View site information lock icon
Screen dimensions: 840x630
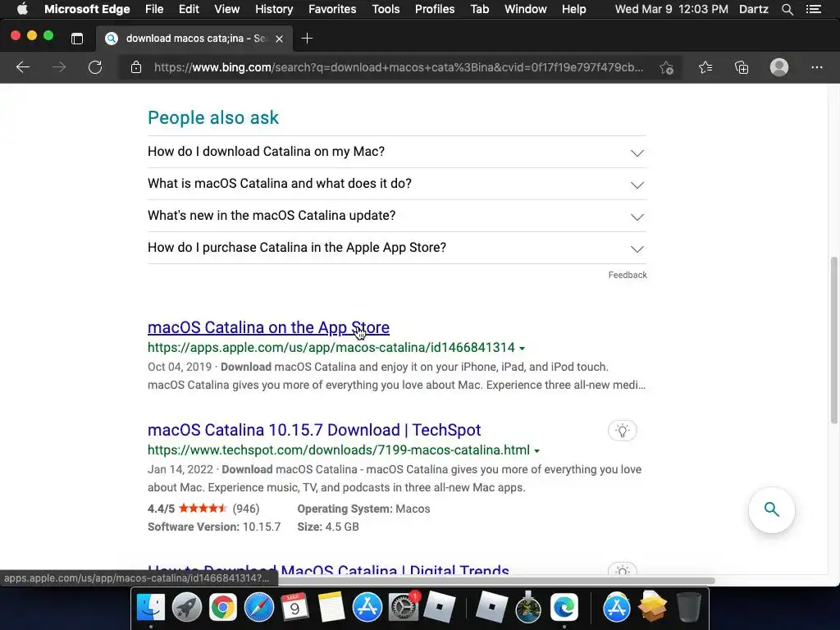(136, 67)
